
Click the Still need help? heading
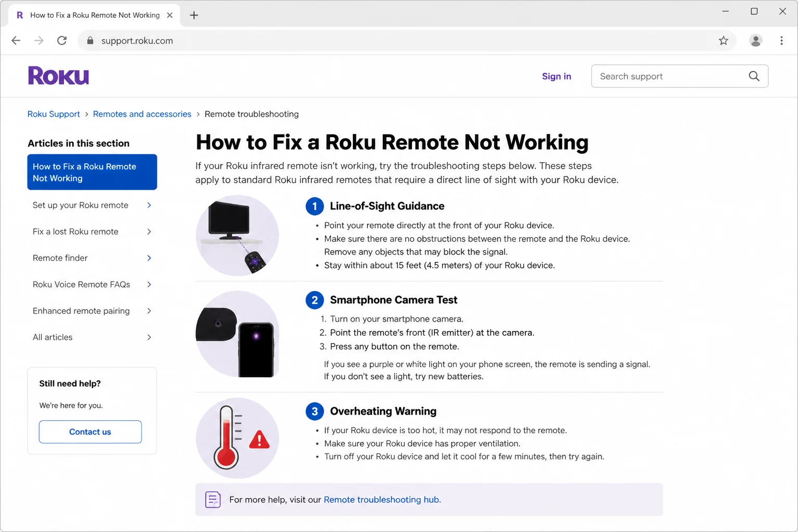coord(70,383)
